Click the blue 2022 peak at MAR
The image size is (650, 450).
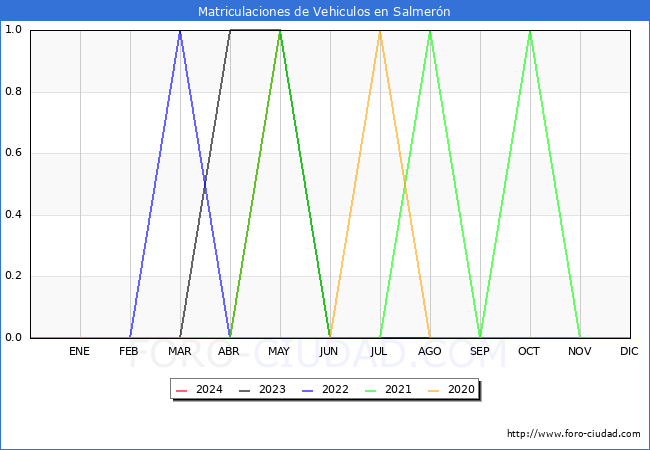(180, 31)
